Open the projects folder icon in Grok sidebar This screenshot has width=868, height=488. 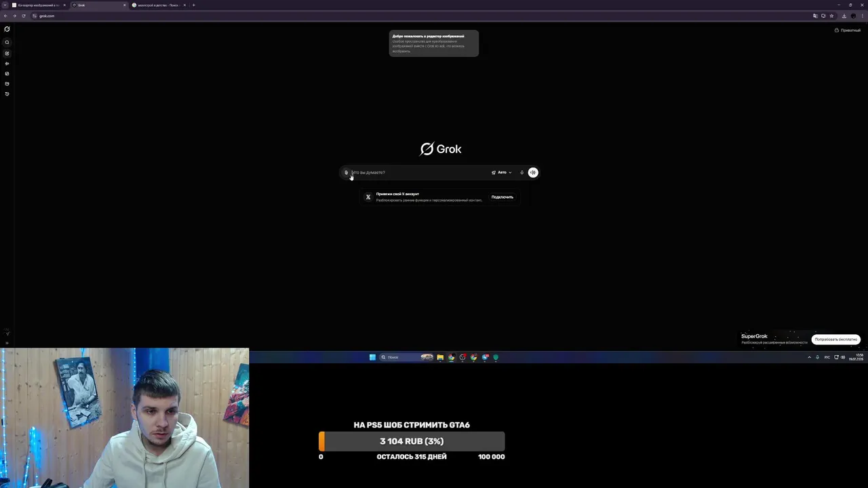(7, 83)
